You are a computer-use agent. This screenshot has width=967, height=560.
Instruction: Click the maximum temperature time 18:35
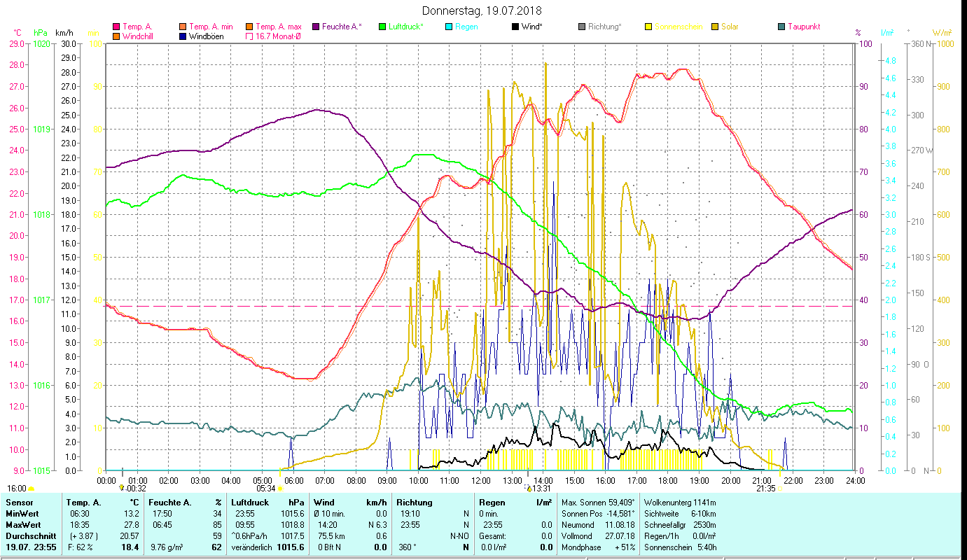(x=78, y=525)
